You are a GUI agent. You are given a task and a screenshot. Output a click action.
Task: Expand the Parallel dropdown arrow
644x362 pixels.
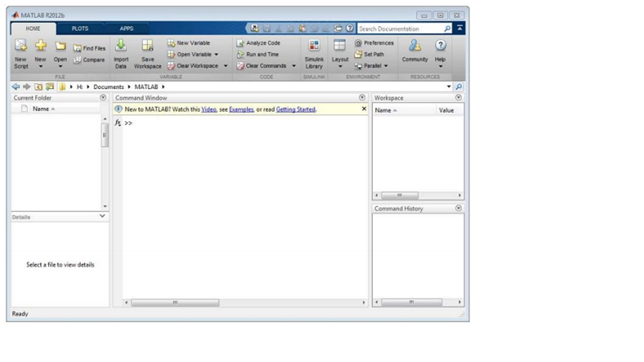tap(386, 66)
